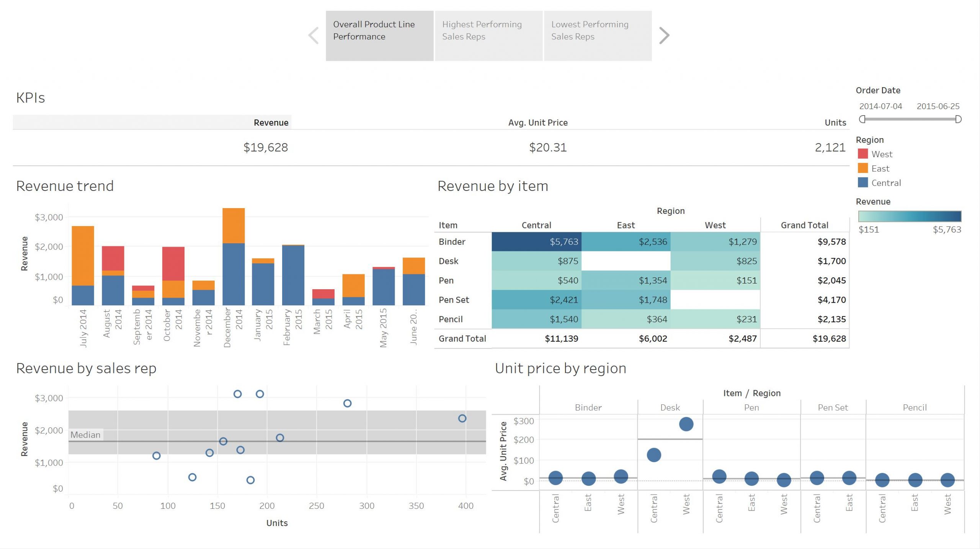
Task: Click the Median reference band label
Action: (85, 435)
